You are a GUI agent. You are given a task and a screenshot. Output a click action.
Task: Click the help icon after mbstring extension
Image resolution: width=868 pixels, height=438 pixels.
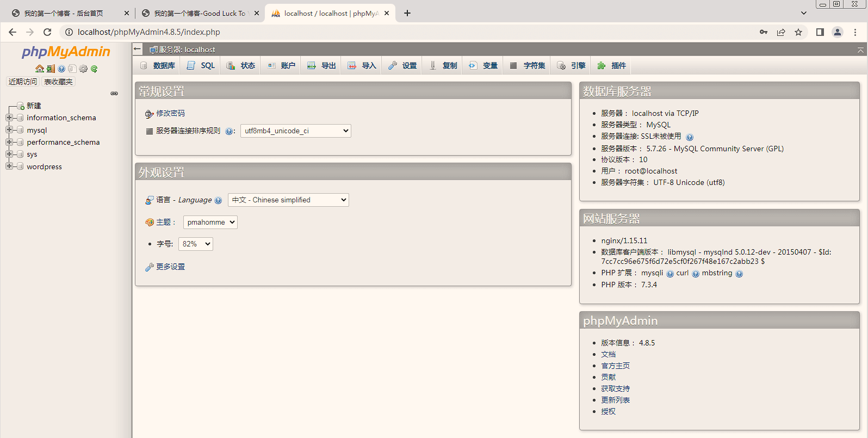(x=739, y=274)
